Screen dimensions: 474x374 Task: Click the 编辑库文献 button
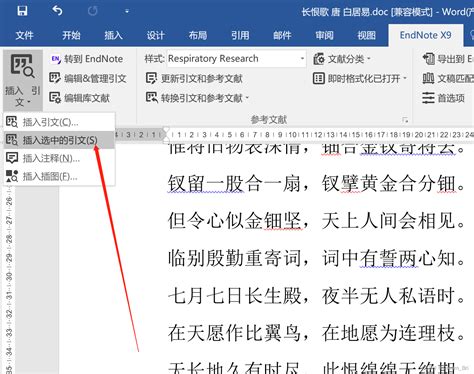point(79,98)
